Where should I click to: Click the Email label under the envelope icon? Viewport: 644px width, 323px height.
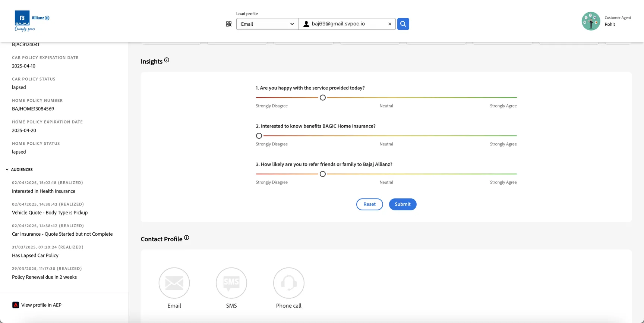pyautogui.click(x=174, y=306)
